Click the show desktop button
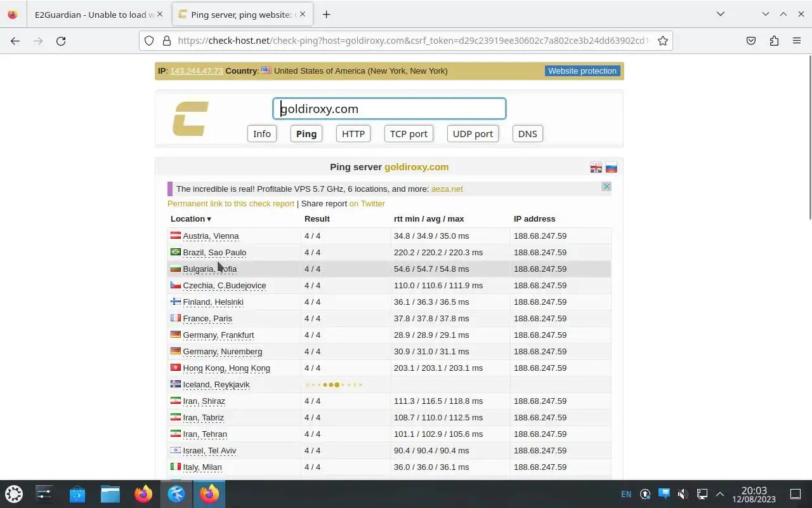812x508 pixels. pyautogui.click(x=796, y=494)
